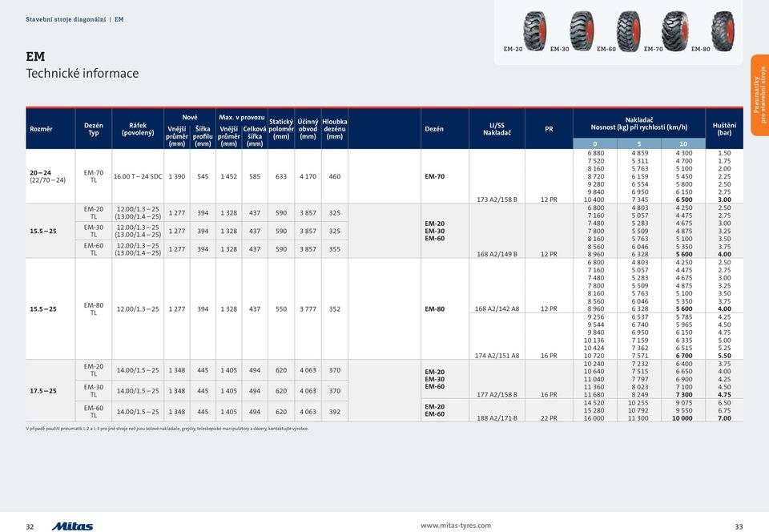Click the 'Rozměr' column header

[x=41, y=129]
